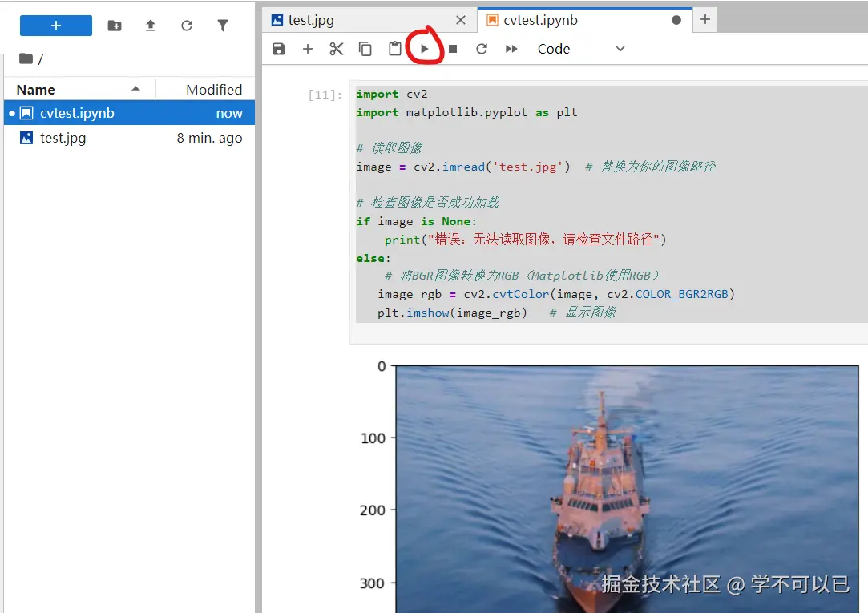Paste cell from clipboard icon

click(x=394, y=49)
